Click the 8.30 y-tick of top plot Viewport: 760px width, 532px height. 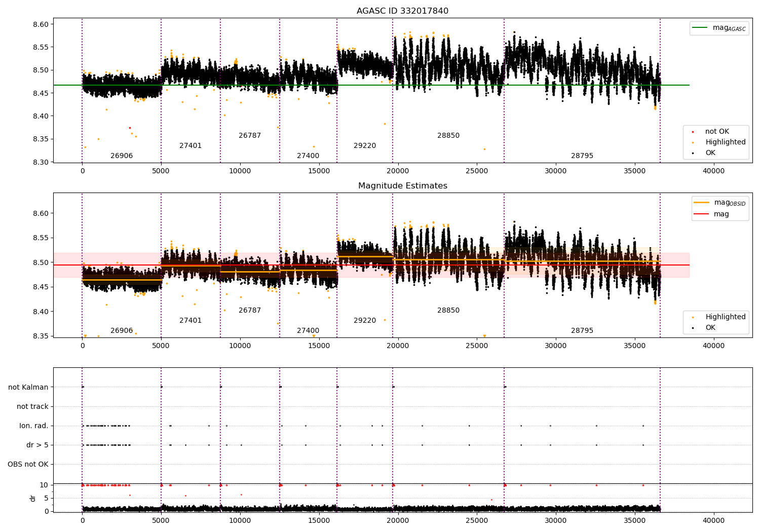[41, 163]
